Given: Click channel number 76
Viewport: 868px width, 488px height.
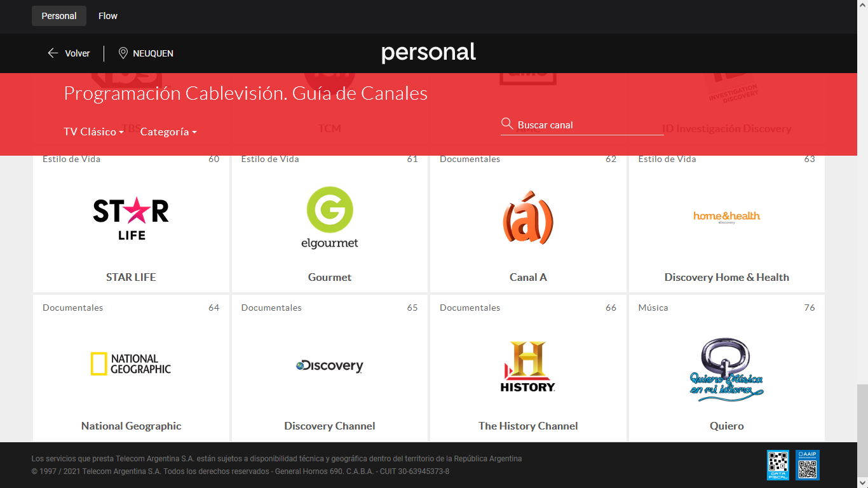Looking at the screenshot, I should point(810,308).
